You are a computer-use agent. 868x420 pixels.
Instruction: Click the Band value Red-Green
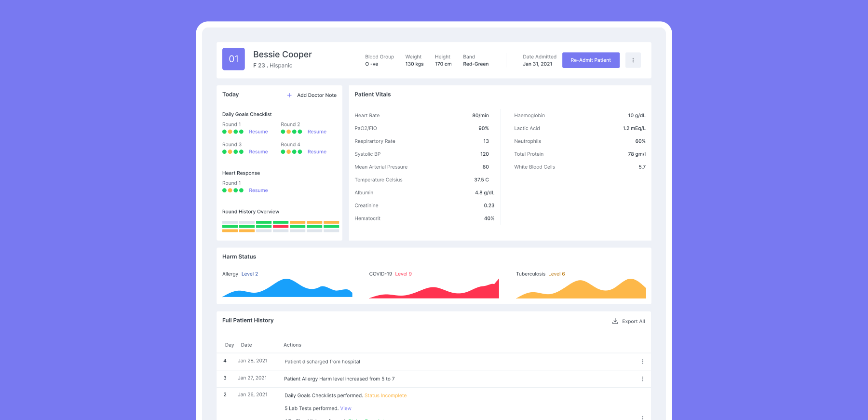click(x=476, y=64)
